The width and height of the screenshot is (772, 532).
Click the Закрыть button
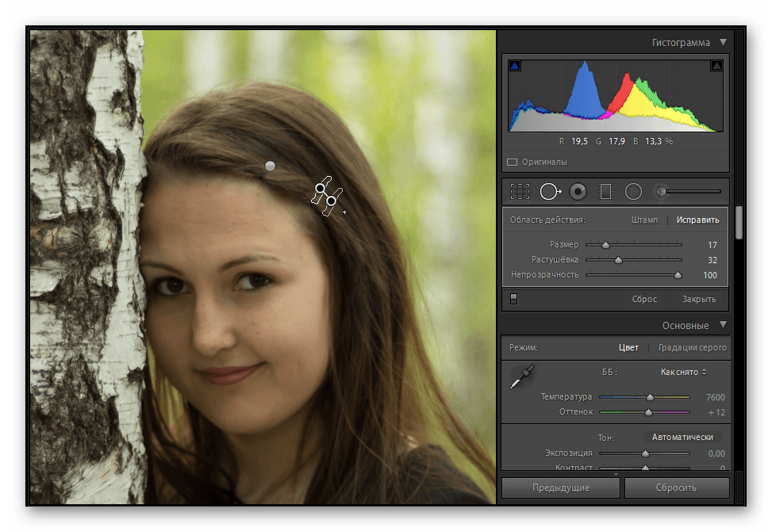[699, 299]
